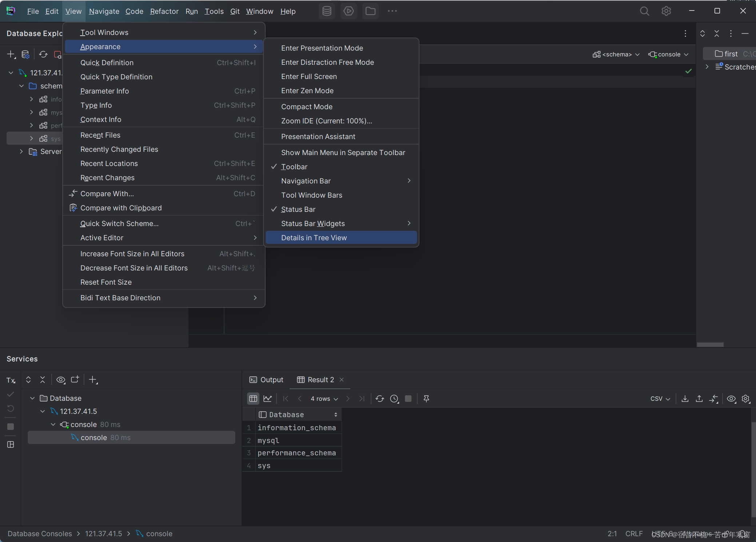Open the auto-refresh clock icon
The image size is (756, 542).
coord(394,399)
